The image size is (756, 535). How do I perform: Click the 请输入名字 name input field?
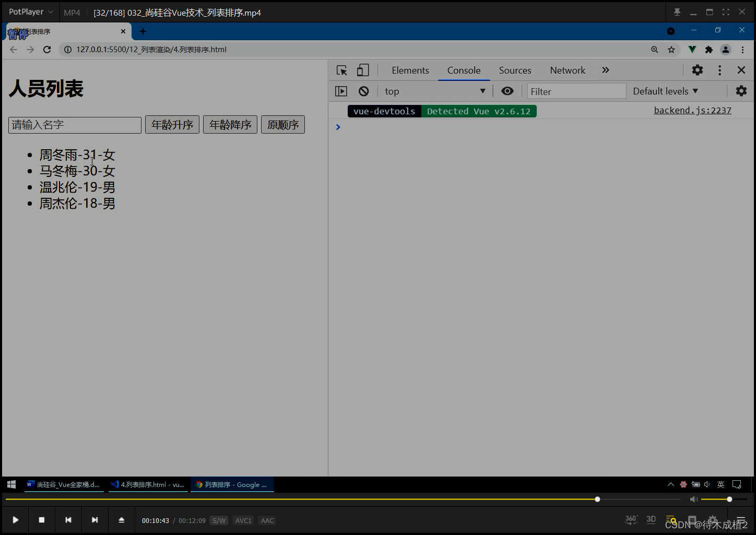pos(75,125)
